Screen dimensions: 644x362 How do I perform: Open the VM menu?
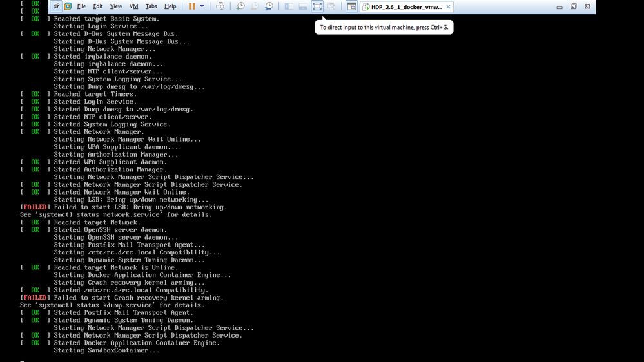(134, 6)
